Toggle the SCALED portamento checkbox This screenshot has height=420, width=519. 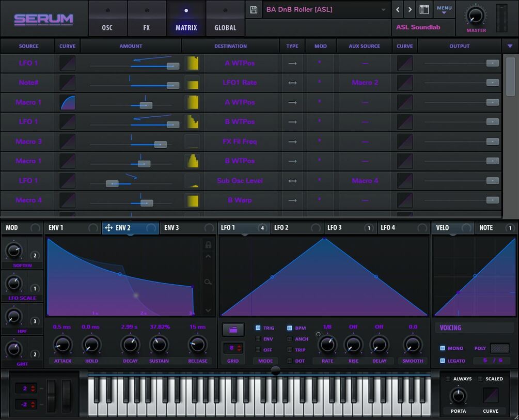click(x=480, y=379)
